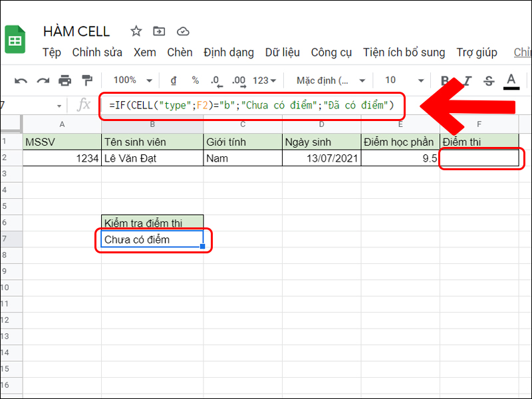This screenshot has width=532, height=399.
Task: Open the Print icon
Action: coord(65,80)
